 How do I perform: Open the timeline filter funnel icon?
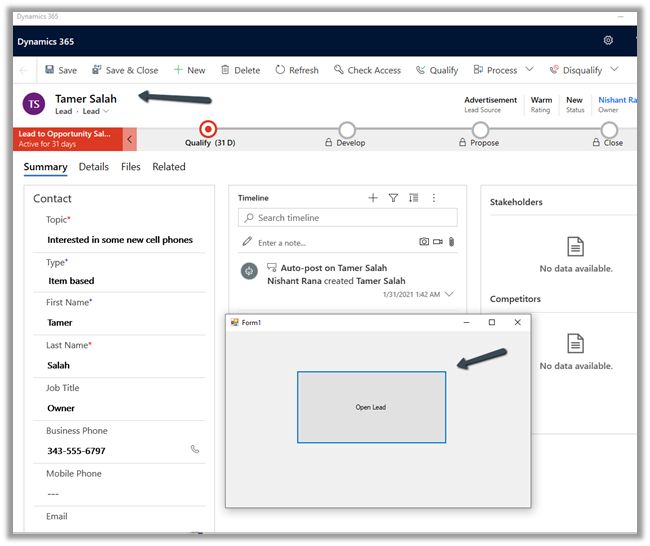pyautogui.click(x=393, y=198)
